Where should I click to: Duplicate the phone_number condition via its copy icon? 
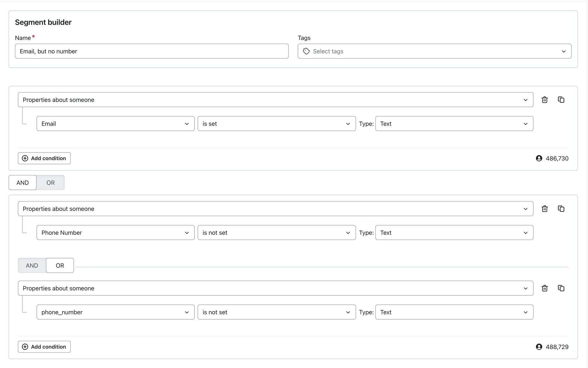pos(561,288)
